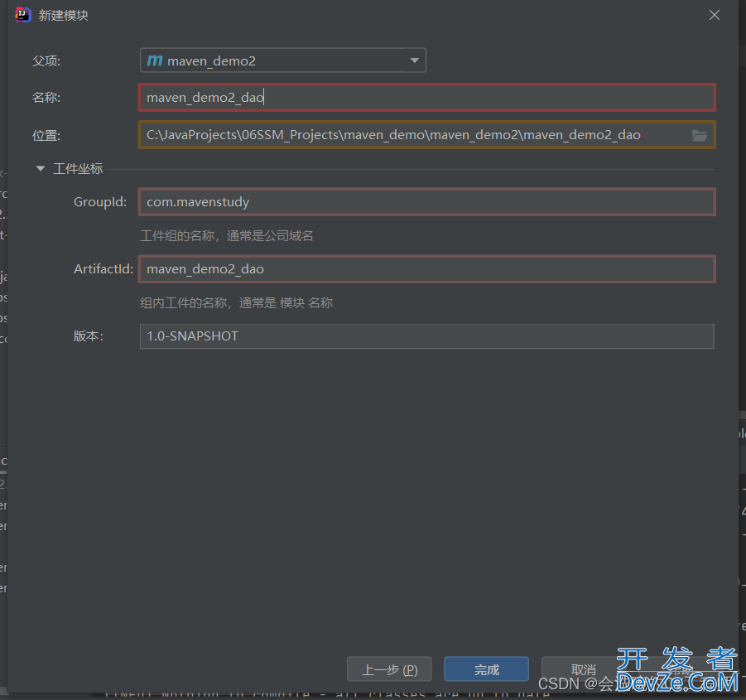
Task: Click the 父项 label
Action: click(46, 61)
